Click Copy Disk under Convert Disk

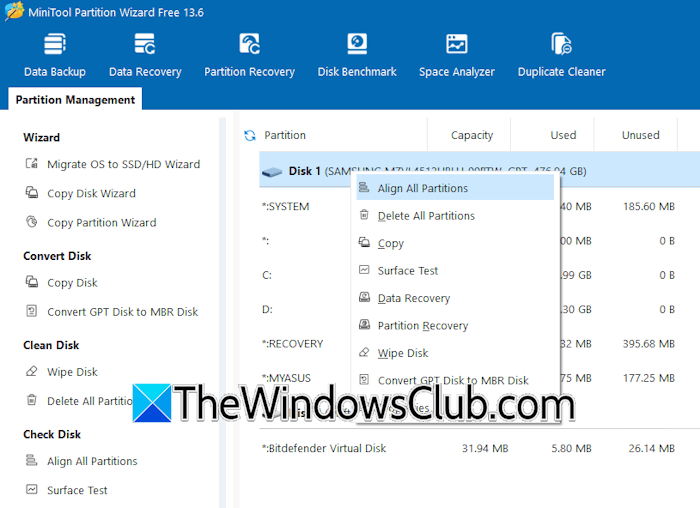point(72,283)
